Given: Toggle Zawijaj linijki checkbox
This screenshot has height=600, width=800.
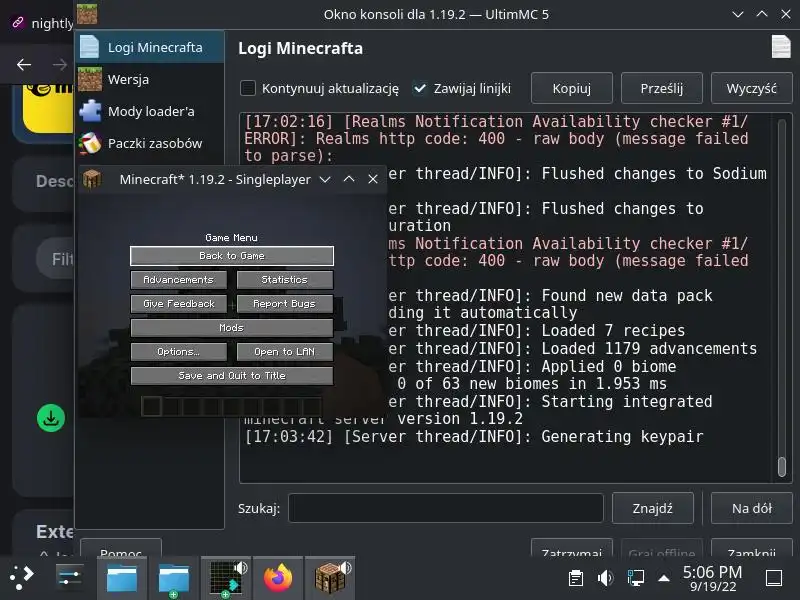Looking at the screenshot, I should (419, 88).
